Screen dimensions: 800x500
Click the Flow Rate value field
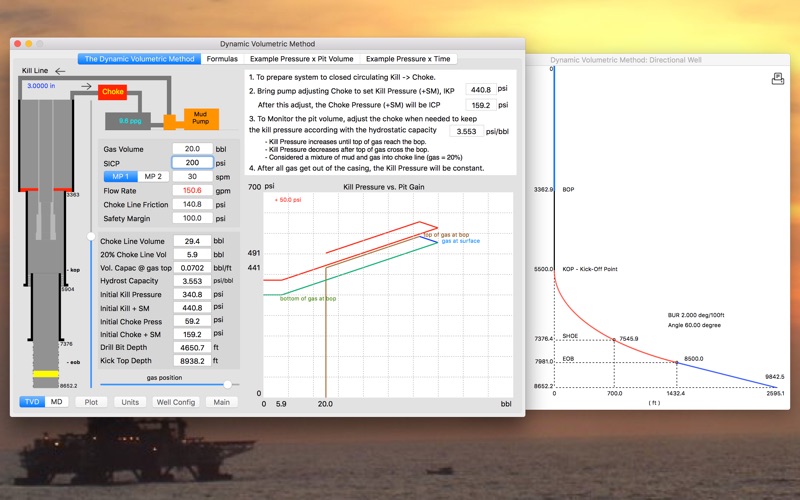192,190
